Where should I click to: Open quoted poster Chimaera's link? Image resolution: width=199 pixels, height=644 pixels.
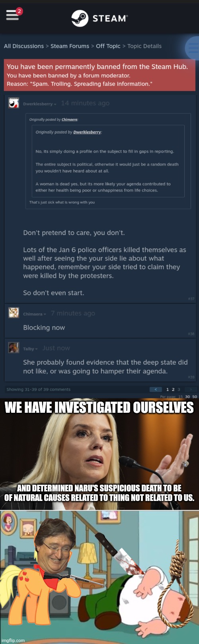click(69, 120)
